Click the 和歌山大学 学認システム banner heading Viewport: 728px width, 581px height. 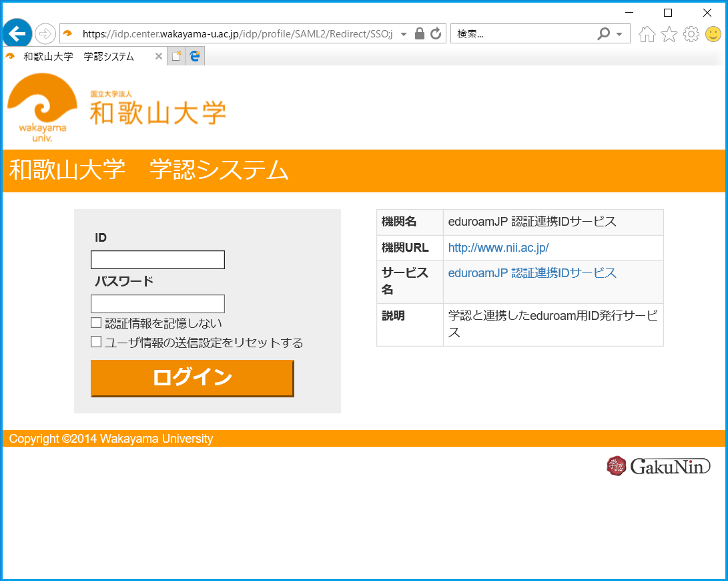pyautogui.click(x=149, y=170)
